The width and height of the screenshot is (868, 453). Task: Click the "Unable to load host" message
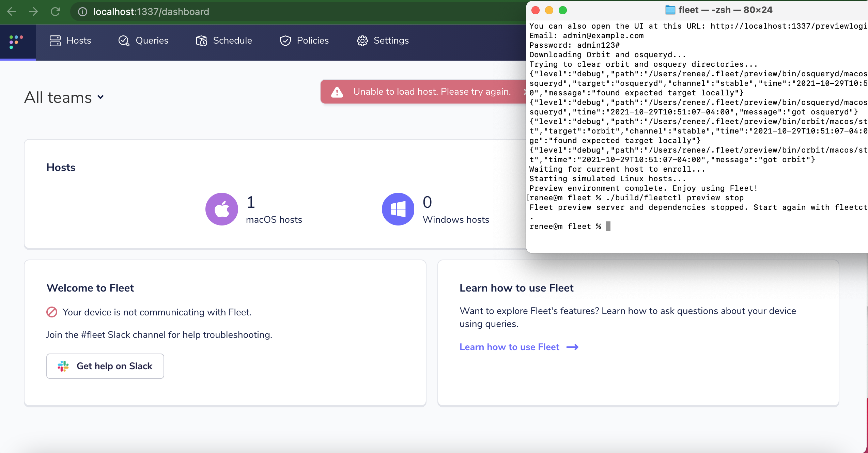[432, 92]
